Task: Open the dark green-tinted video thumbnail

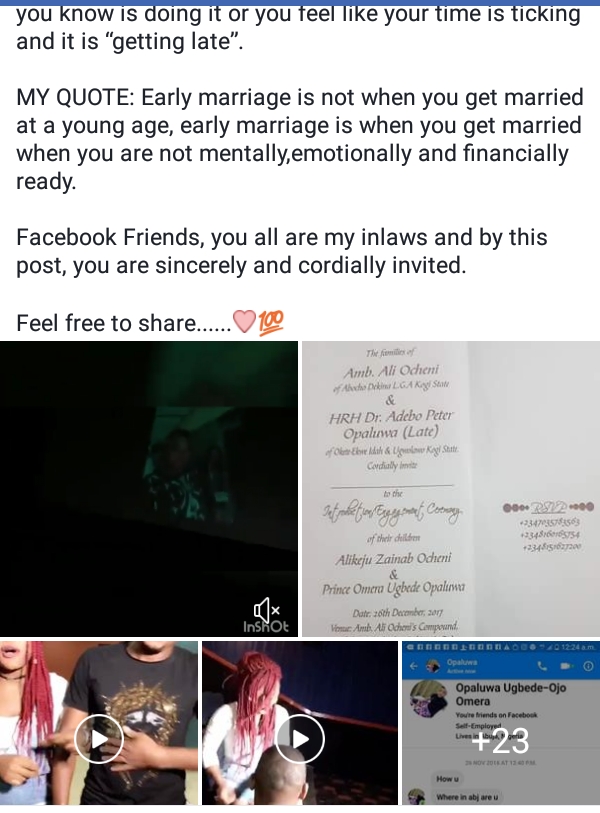Action: (x=149, y=488)
